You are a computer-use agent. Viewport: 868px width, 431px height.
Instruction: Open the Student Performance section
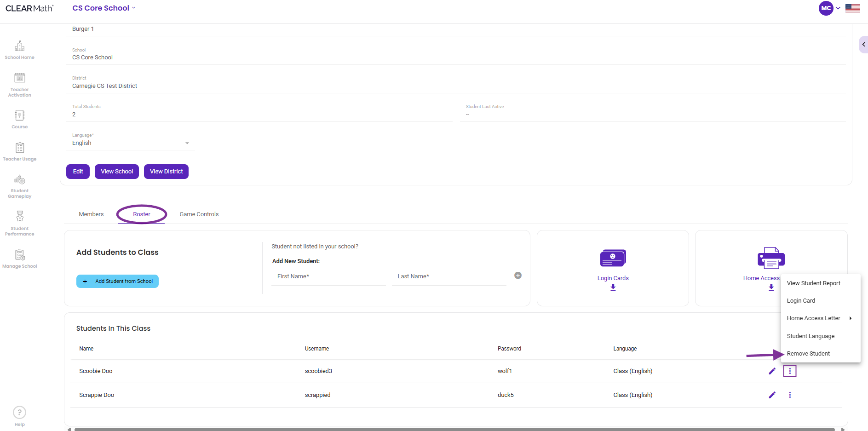[19, 224]
